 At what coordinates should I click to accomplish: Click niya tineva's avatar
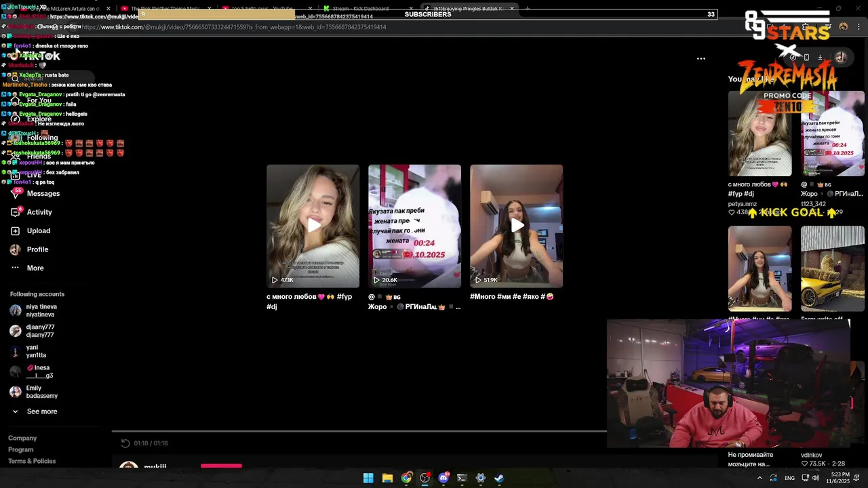[15, 310]
